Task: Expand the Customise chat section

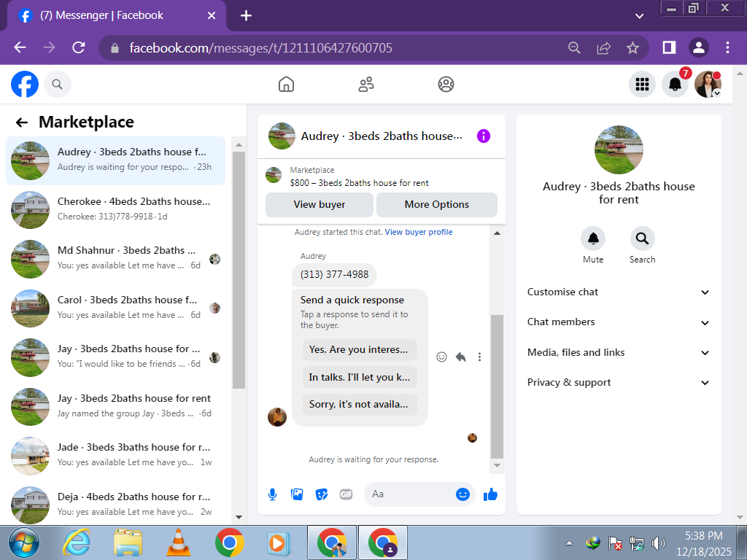Action: pyautogui.click(x=618, y=292)
